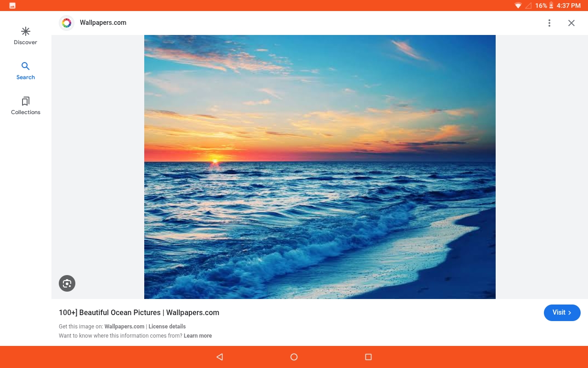Tap the Google Lens search icon
Viewport: 588px width, 368px height.
pyautogui.click(x=67, y=283)
